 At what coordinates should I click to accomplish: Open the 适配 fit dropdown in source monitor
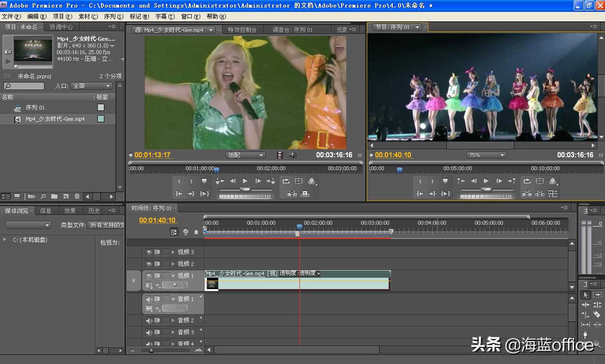pyautogui.click(x=245, y=155)
